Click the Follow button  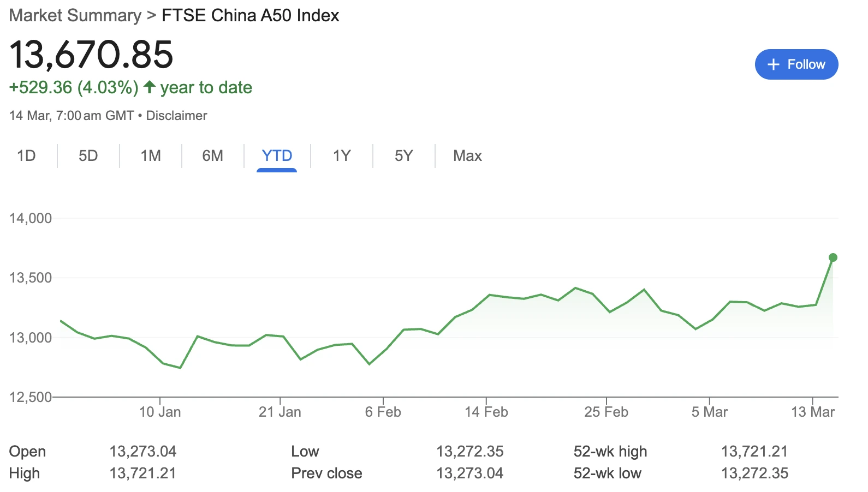pyautogui.click(x=796, y=64)
